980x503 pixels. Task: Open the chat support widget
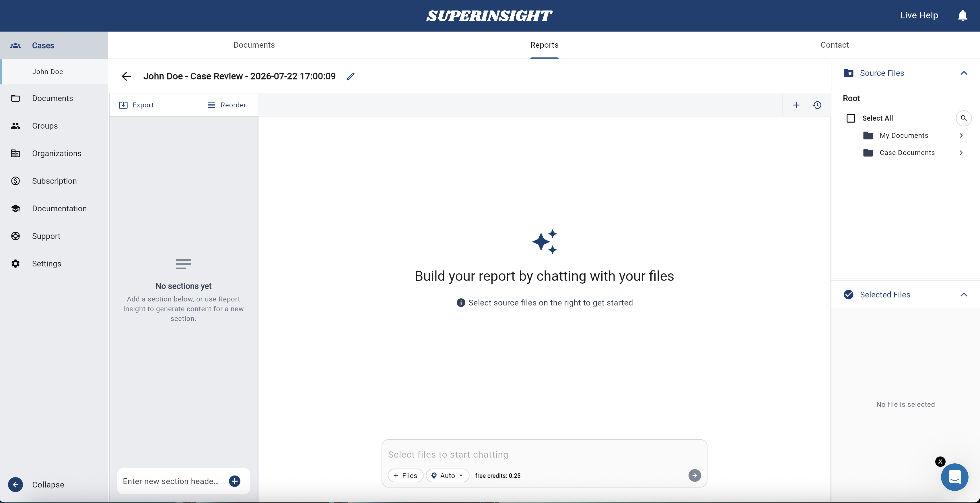pos(954,477)
